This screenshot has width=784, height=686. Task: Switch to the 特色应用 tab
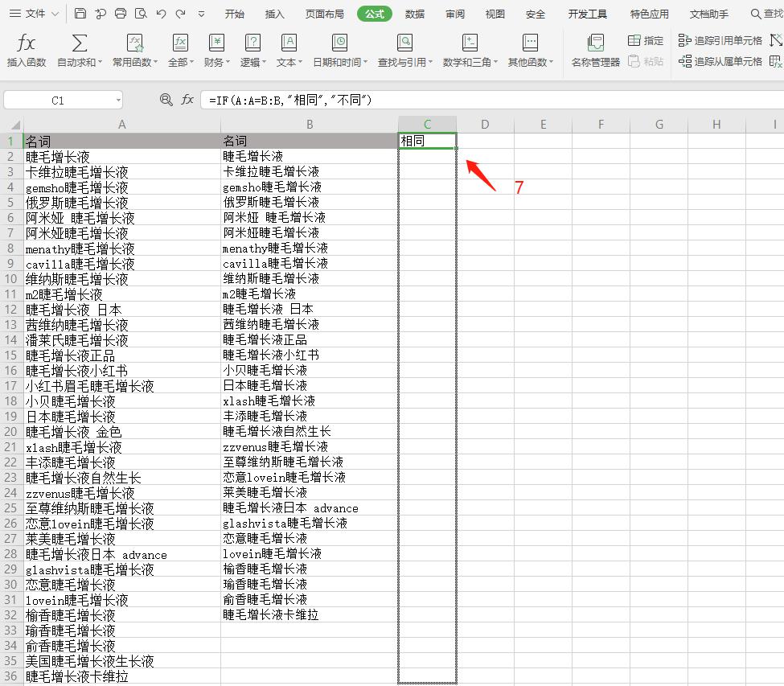649,14
